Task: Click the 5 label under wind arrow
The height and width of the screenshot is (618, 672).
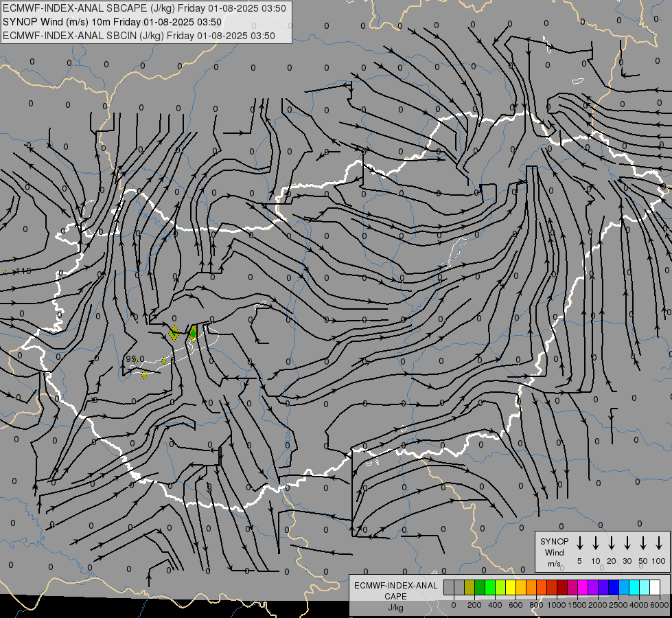Action: coord(579,561)
